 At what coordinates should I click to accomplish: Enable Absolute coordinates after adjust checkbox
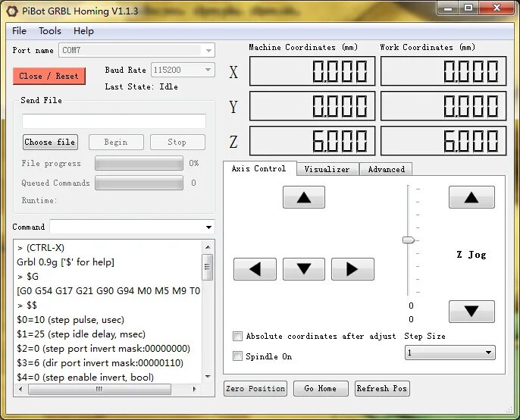(237, 336)
